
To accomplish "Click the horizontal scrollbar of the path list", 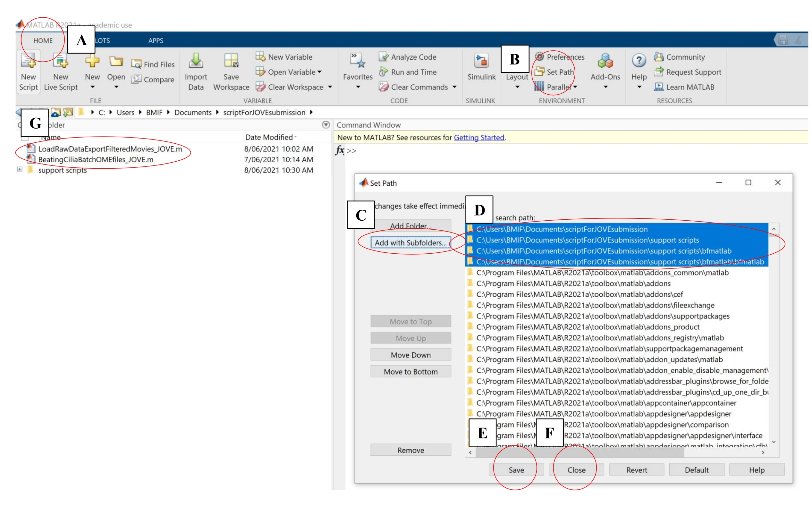I will pyautogui.click(x=579, y=452).
